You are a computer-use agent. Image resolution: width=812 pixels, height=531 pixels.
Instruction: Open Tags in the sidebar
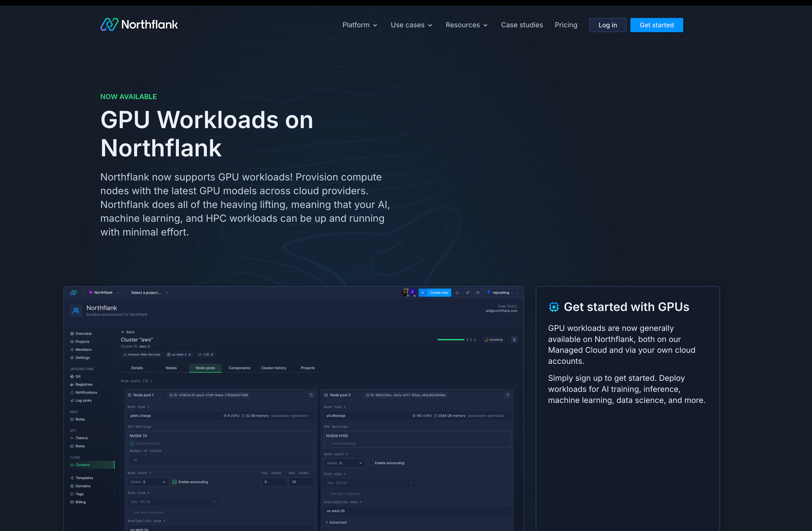[77, 494]
